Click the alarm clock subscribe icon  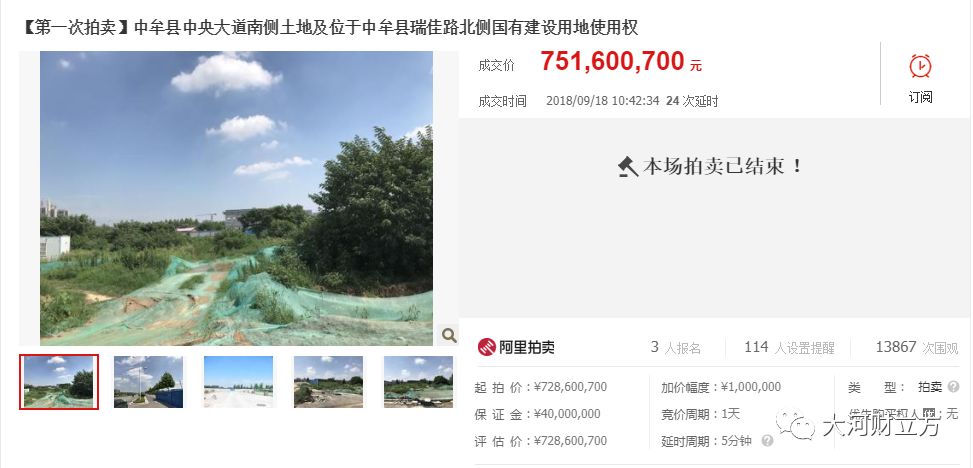[x=920, y=66]
